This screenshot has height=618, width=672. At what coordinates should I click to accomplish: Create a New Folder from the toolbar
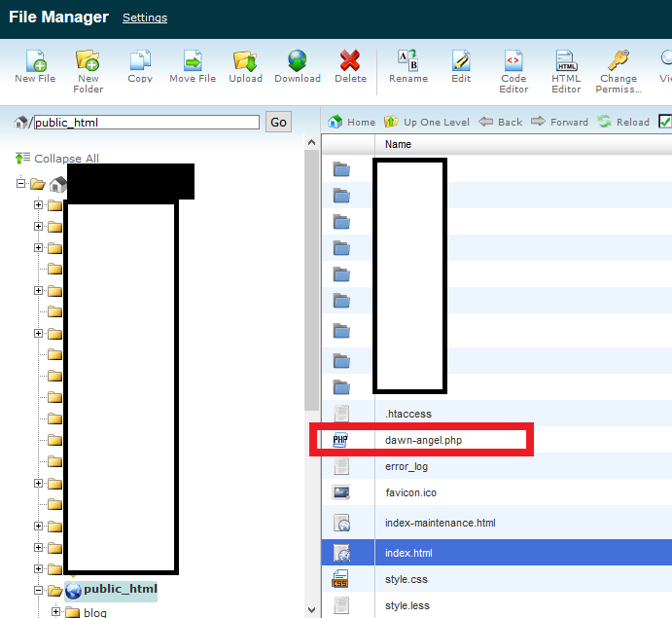click(x=88, y=60)
